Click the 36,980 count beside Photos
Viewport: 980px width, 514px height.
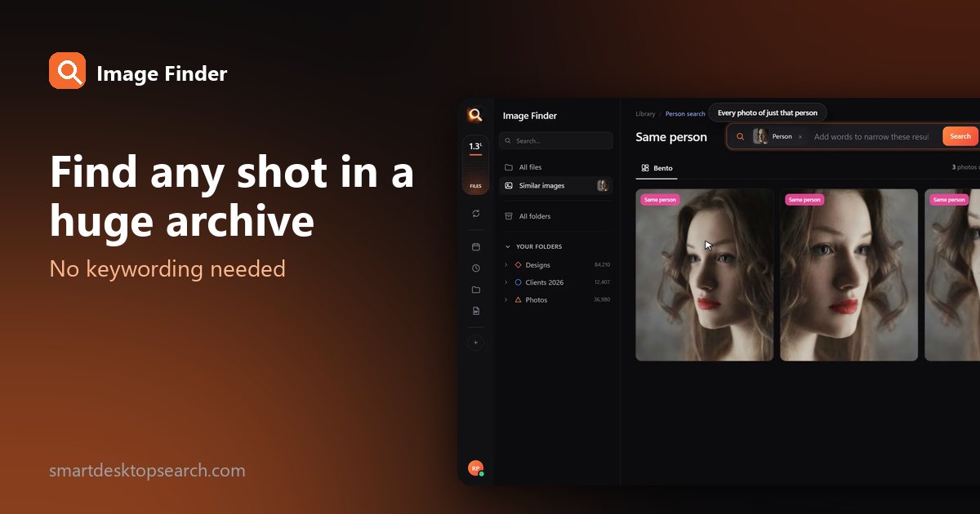click(602, 300)
